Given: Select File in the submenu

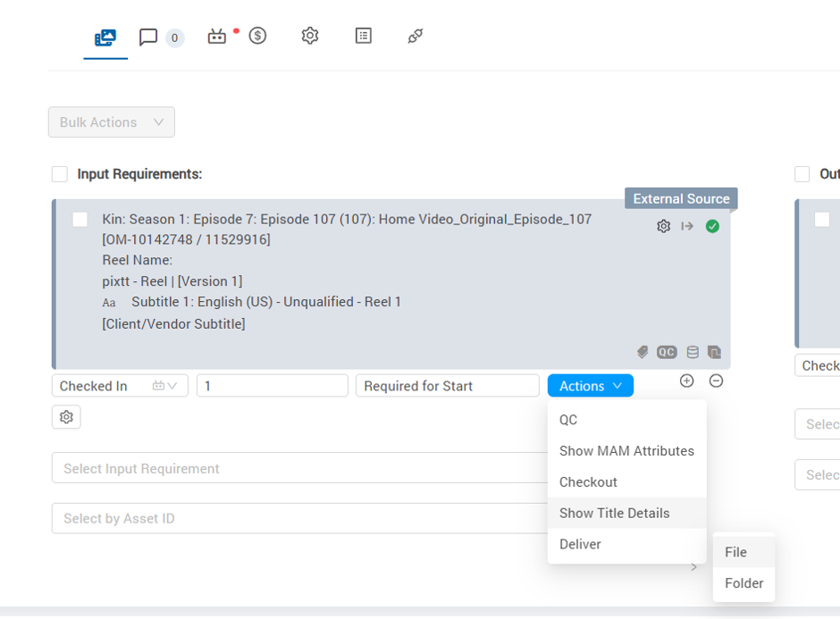Looking at the screenshot, I should (x=744, y=552).
